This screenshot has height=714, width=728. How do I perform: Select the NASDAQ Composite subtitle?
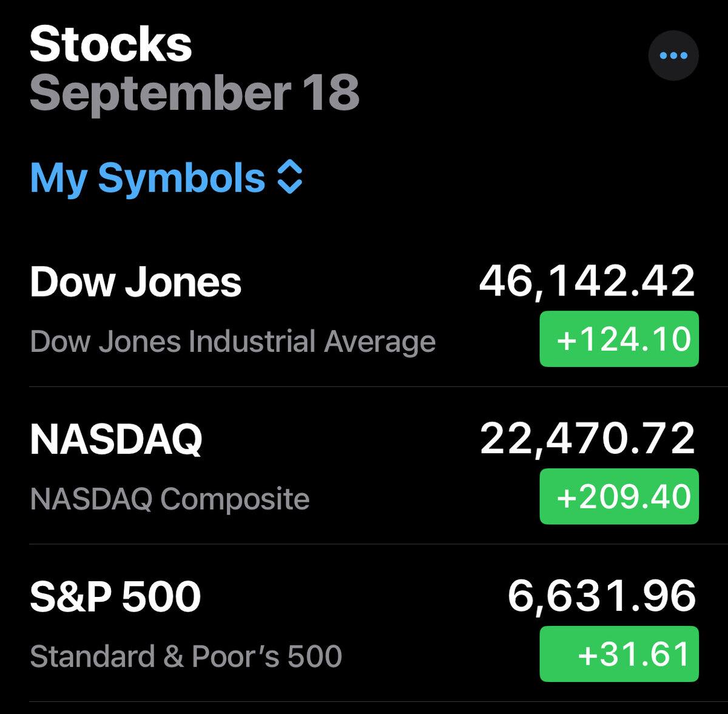pos(169,499)
